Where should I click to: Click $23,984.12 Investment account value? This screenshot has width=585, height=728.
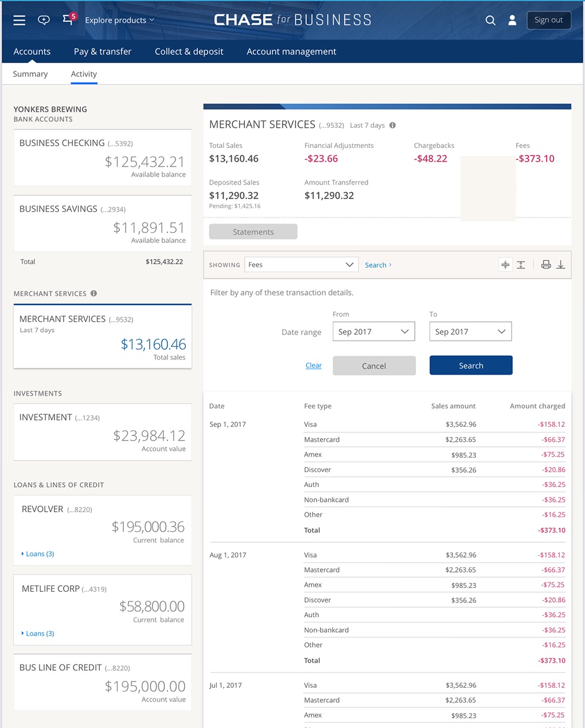point(149,436)
